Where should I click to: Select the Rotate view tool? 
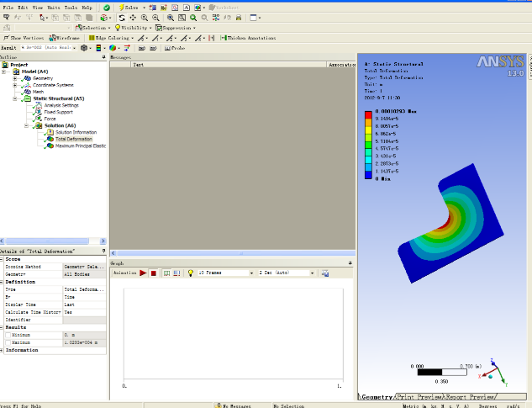coord(122,17)
